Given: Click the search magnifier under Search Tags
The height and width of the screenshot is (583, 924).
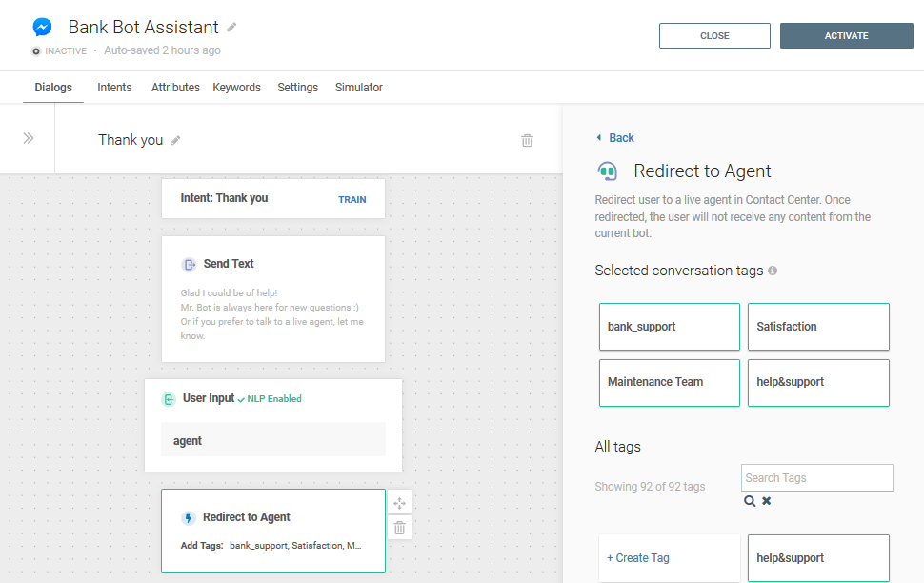Looking at the screenshot, I should point(751,501).
